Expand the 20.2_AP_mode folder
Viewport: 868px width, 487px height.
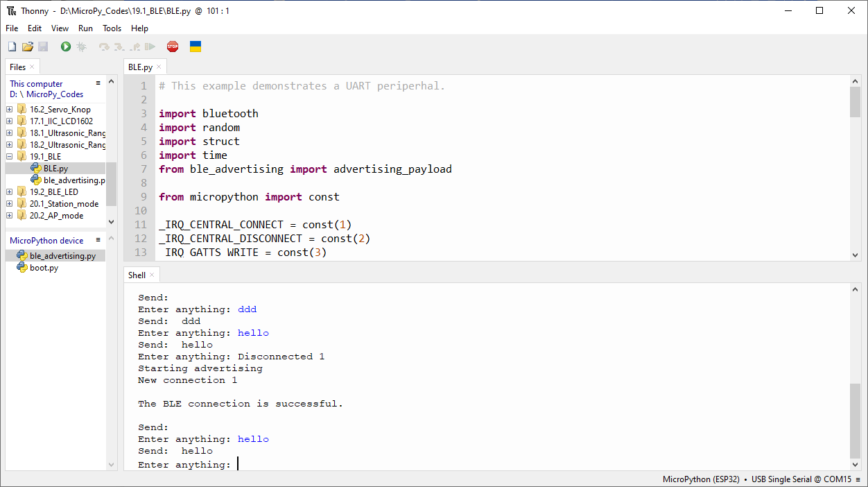click(x=10, y=215)
